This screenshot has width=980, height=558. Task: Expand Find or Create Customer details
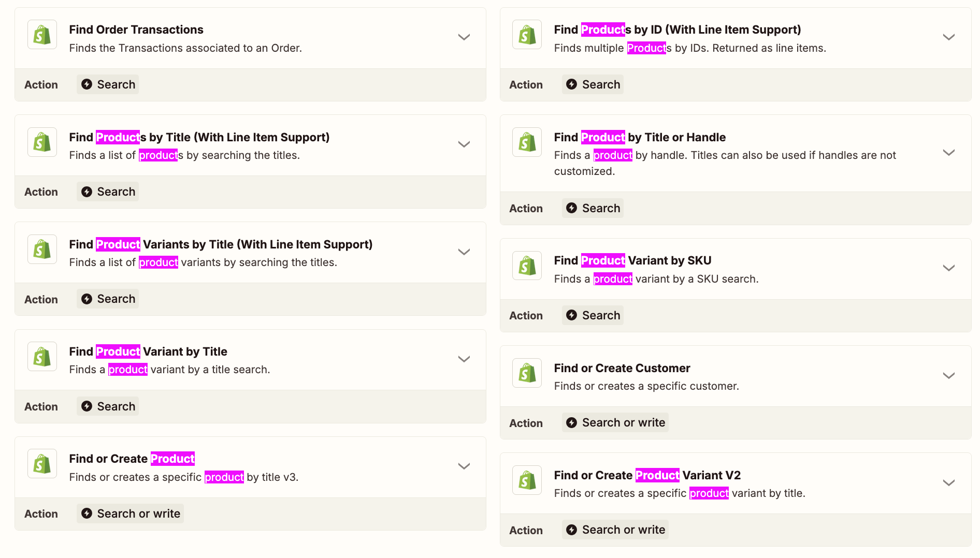tap(949, 376)
